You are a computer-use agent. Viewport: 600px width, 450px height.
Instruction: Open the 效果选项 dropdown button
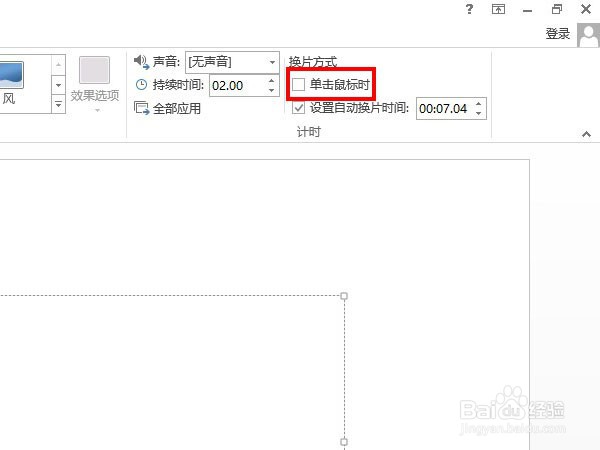pos(95,85)
